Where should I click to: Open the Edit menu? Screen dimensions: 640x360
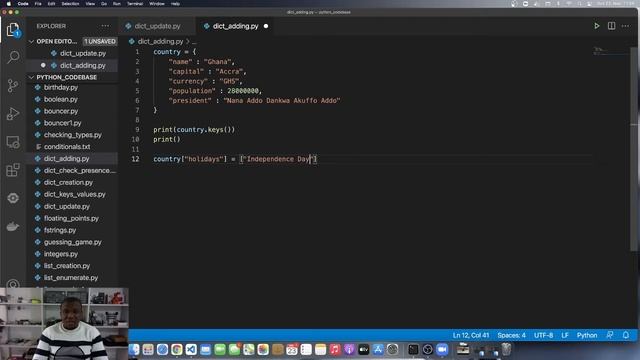[51, 3]
